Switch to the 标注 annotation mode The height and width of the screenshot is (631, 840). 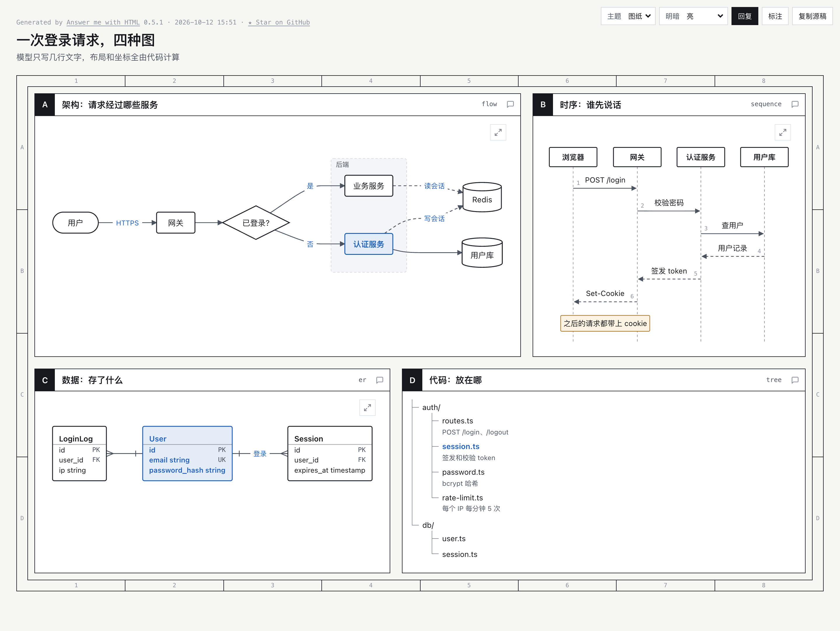(775, 16)
